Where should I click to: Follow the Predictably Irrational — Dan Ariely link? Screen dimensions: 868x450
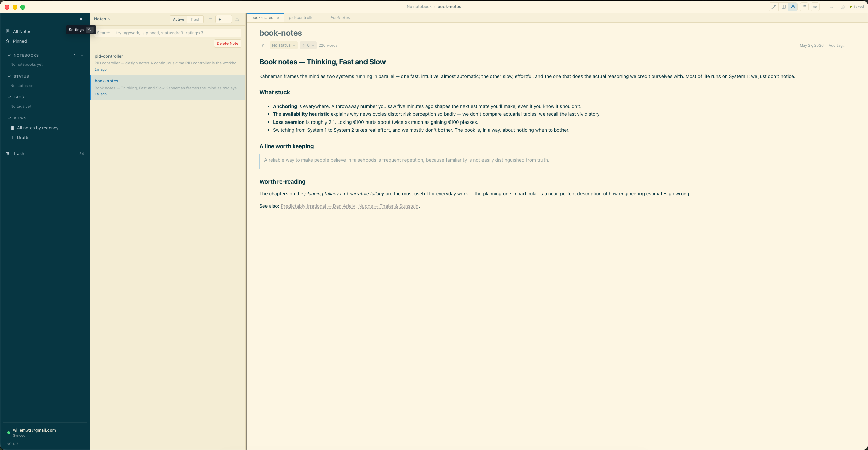point(318,206)
